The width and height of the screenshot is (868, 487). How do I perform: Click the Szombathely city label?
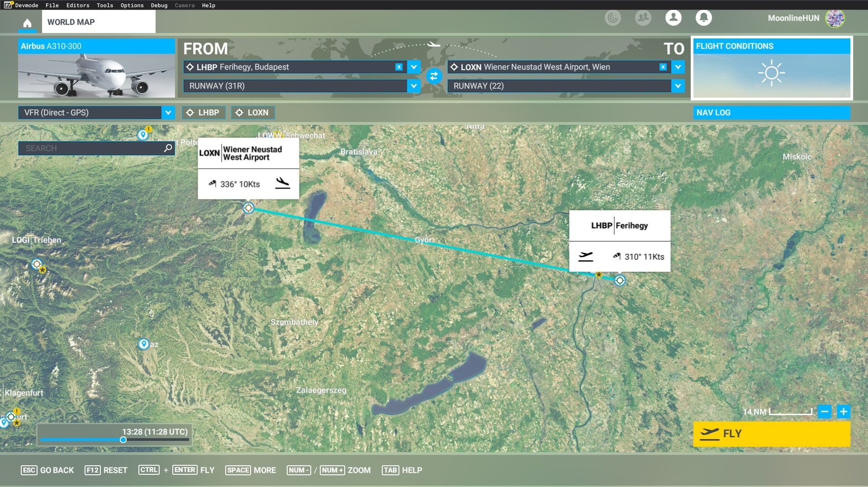[294, 322]
